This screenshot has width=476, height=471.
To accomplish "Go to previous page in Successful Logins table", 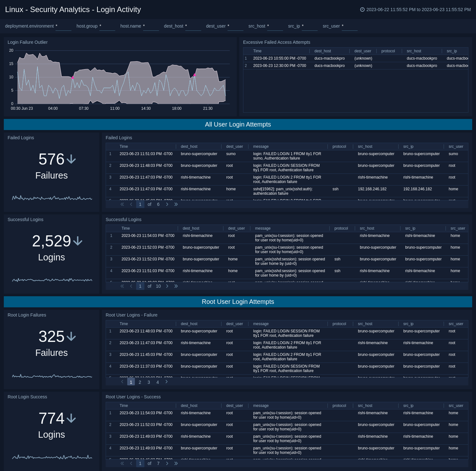I will point(131,286).
